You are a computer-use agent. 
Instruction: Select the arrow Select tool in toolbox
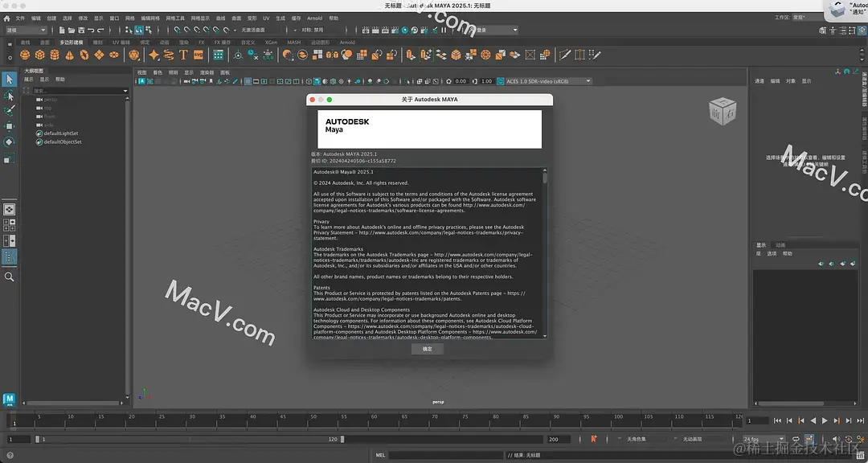click(9, 80)
